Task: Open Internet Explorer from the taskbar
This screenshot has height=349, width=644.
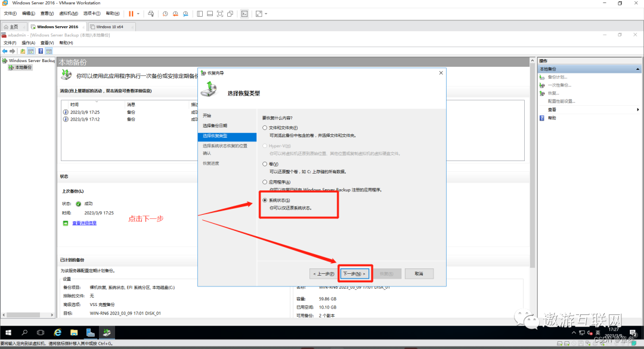Action: [x=57, y=332]
